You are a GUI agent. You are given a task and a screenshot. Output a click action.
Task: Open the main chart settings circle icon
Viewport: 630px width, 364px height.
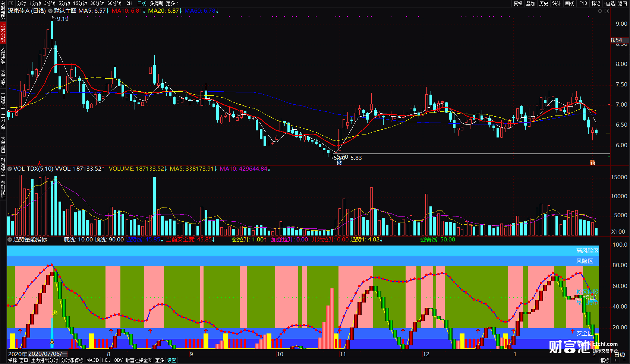[x=50, y=11]
